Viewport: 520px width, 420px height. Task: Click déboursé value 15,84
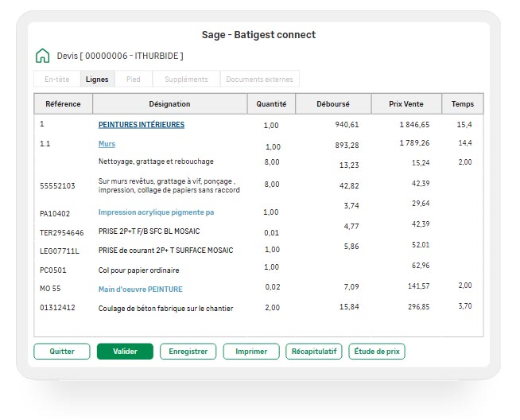[349, 307]
